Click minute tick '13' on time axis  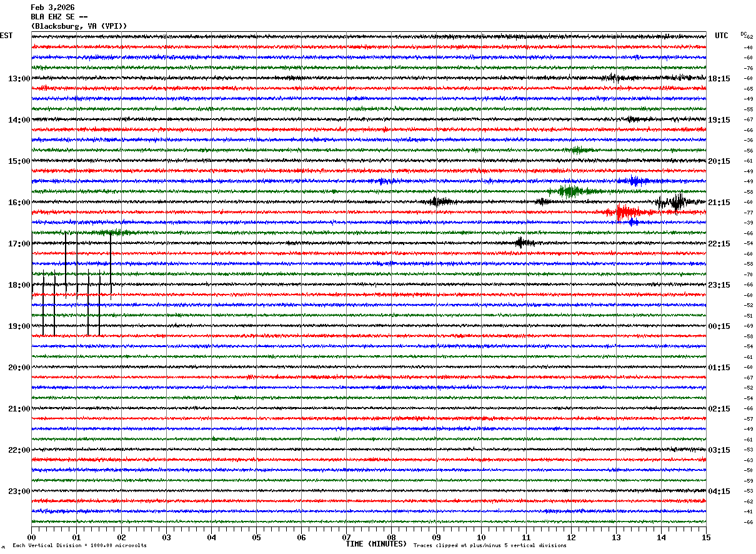tap(616, 537)
